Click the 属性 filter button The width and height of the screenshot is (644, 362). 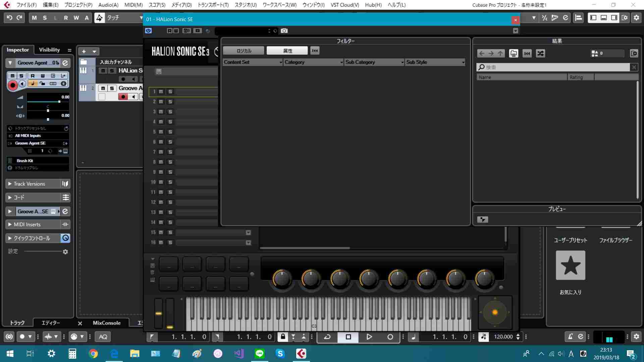pos(287,51)
